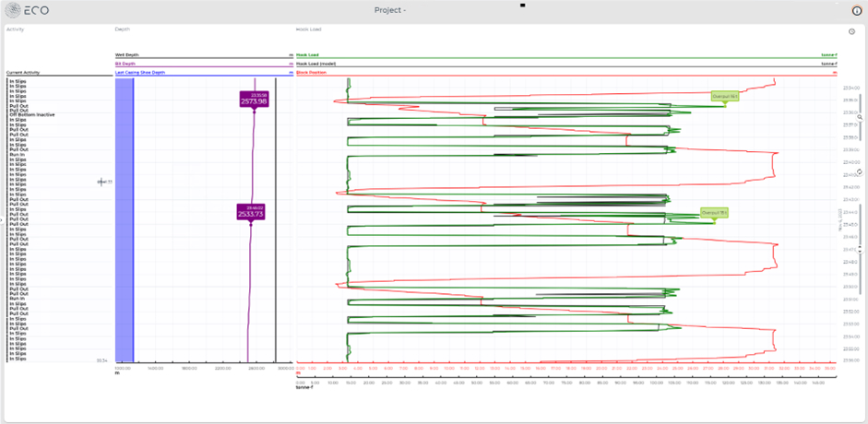Toggle the red Block Position legend trace
The width and height of the screenshot is (868, 424).
[x=311, y=72]
